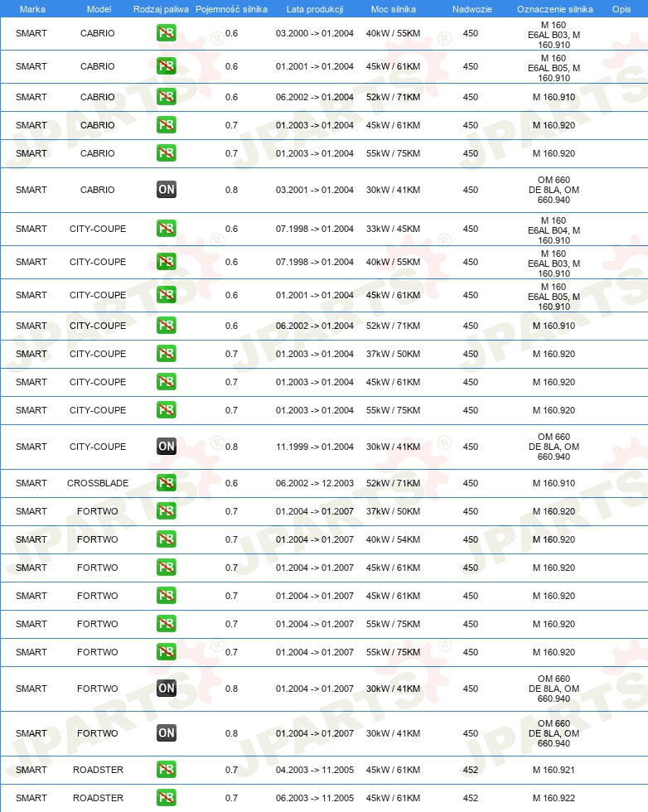This screenshot has height=812, width=648.
Task: Click petrol icon for ROADSTER M 160.922
Action: point(167,797)
